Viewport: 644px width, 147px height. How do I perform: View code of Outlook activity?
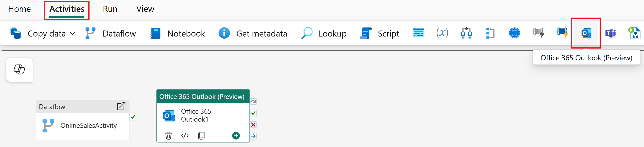(185, 135)
